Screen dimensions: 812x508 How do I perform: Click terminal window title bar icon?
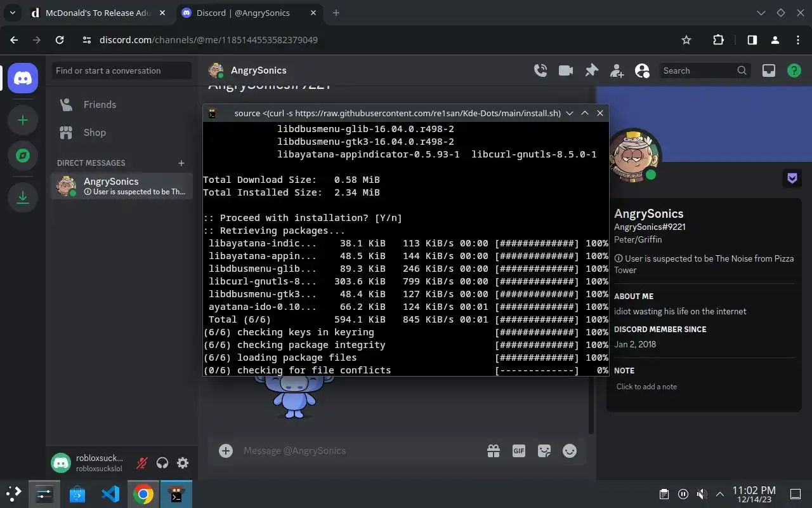point(213,114)
